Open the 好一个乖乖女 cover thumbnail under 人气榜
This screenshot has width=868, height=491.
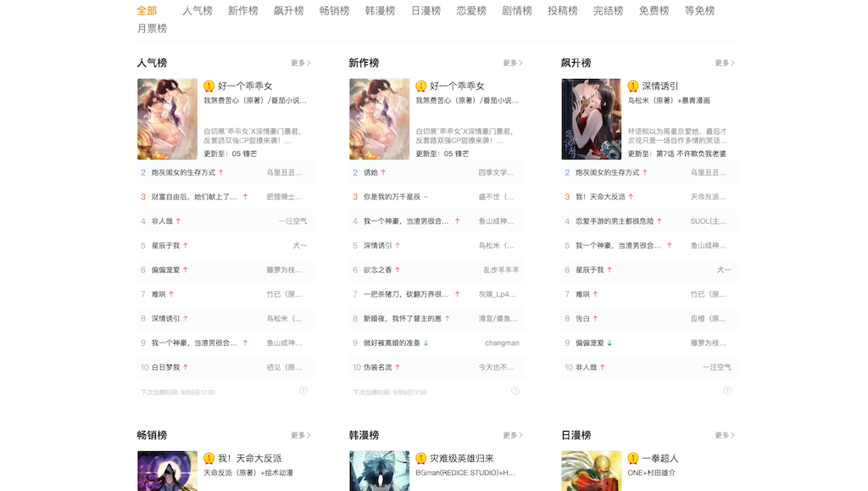point(167,119)
